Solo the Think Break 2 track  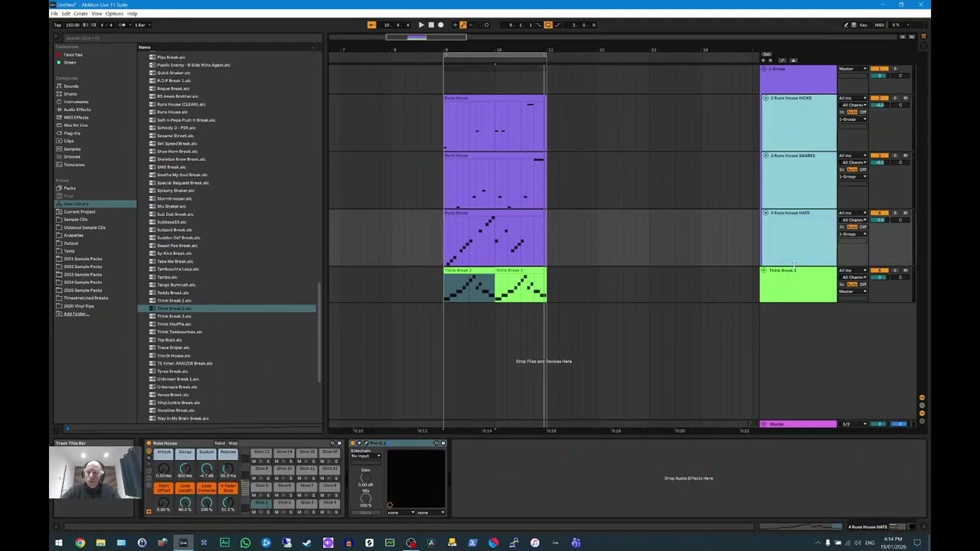pyautogui.click(x=896, y=270)
